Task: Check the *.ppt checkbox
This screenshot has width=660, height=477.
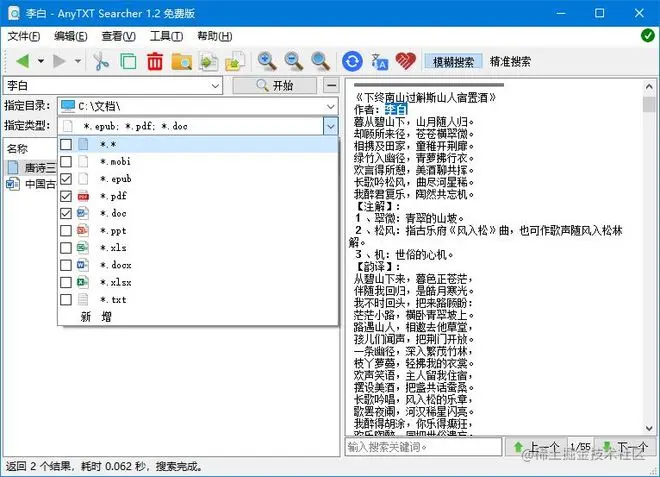Action: pos(66,231)
